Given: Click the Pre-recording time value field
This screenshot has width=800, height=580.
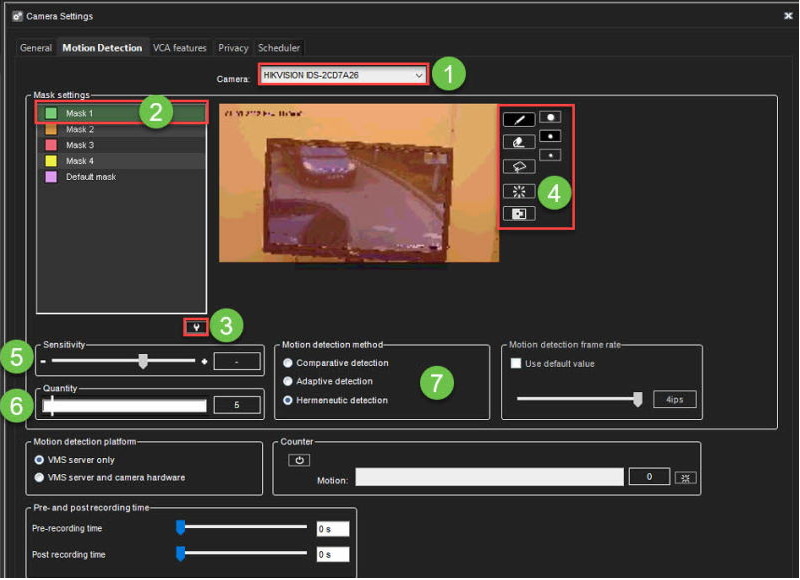Looking at the screenshot, I should pyautogui.click(x=331, y=528).
